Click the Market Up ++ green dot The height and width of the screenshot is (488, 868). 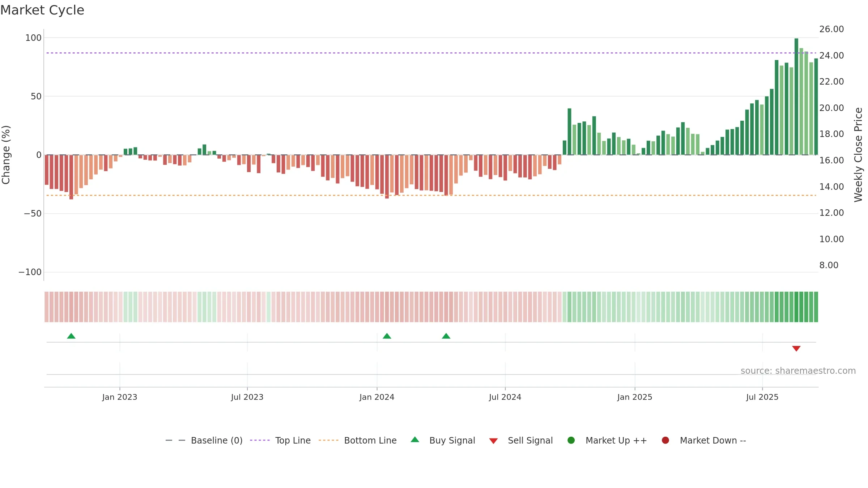[571, 440]
